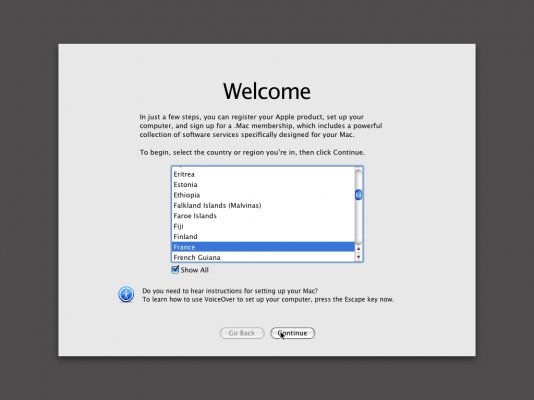The image size is (534, 400).
Task: Click the disabled Go Back button
Action: (x=242, y=333)
